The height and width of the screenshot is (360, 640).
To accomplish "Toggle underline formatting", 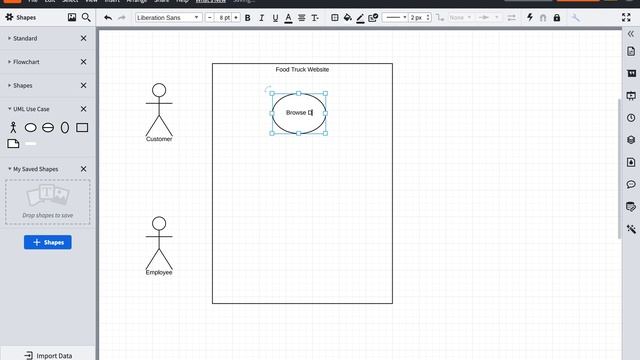I will click(275, 18).
